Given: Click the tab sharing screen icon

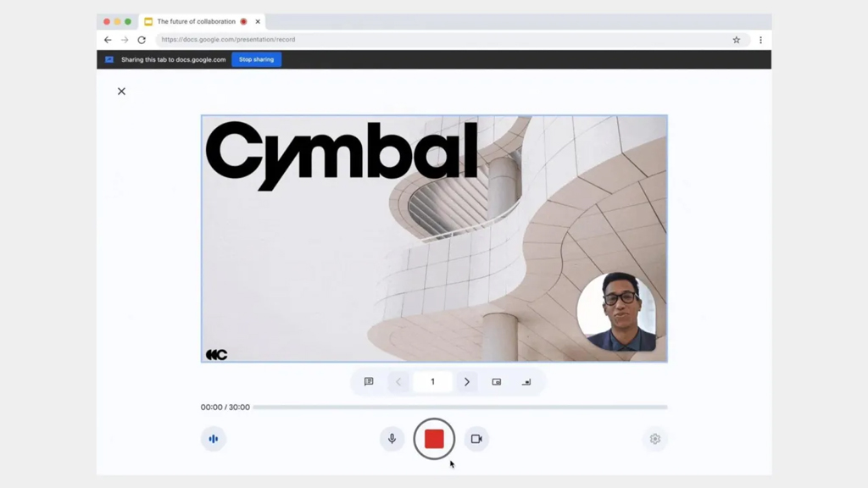Looking at the screenshot, I should tap(109, 59).
